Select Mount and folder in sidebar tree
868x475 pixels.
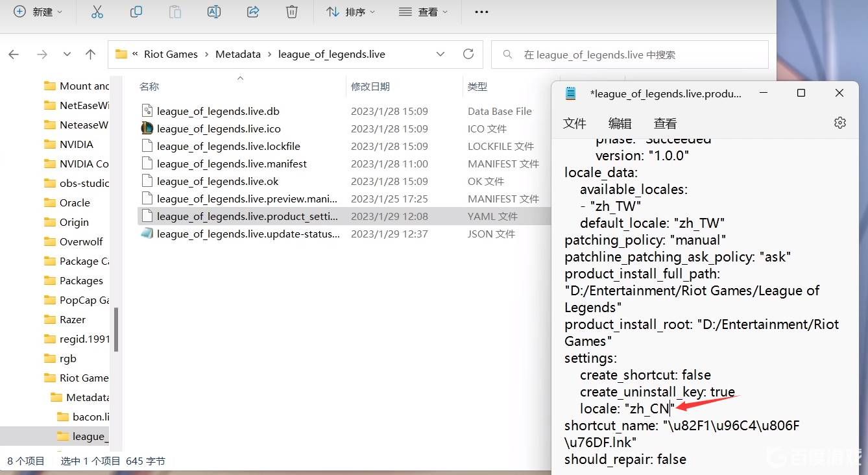click(x=77, y=86)
